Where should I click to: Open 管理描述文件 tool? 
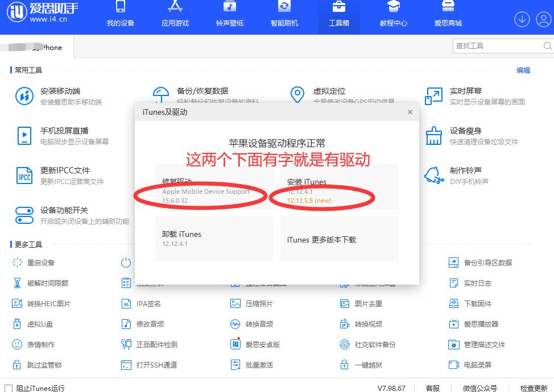pos(477,344)
